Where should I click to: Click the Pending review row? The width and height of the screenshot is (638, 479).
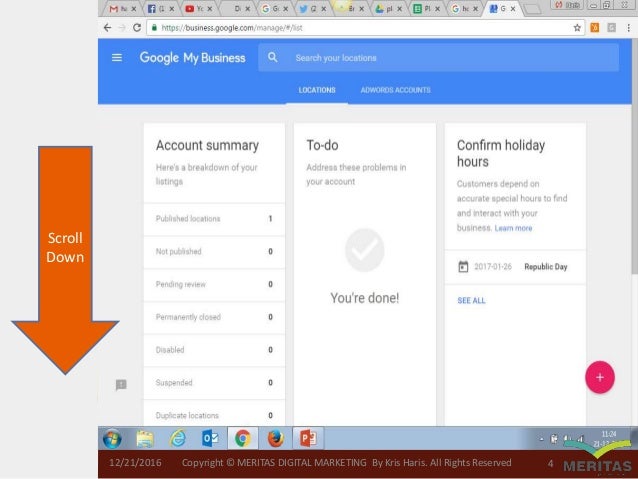pos(214,284)
